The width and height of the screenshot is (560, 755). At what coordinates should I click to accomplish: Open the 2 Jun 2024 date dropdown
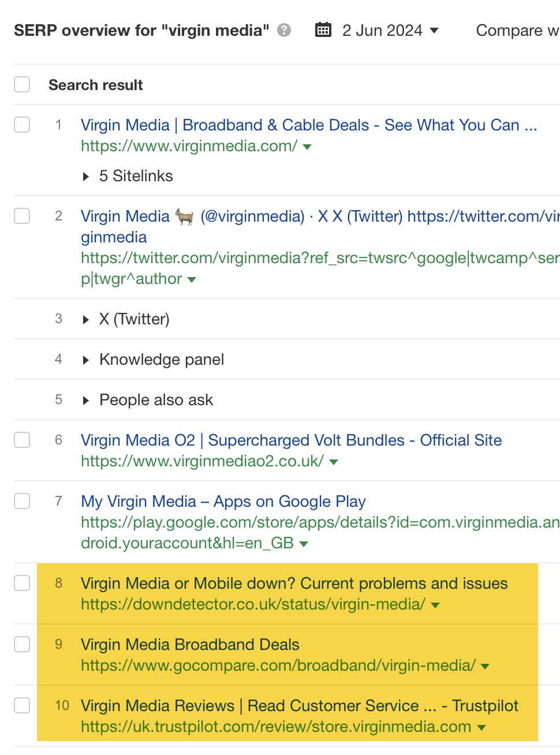pyautogui.click(x=434, y=31)
